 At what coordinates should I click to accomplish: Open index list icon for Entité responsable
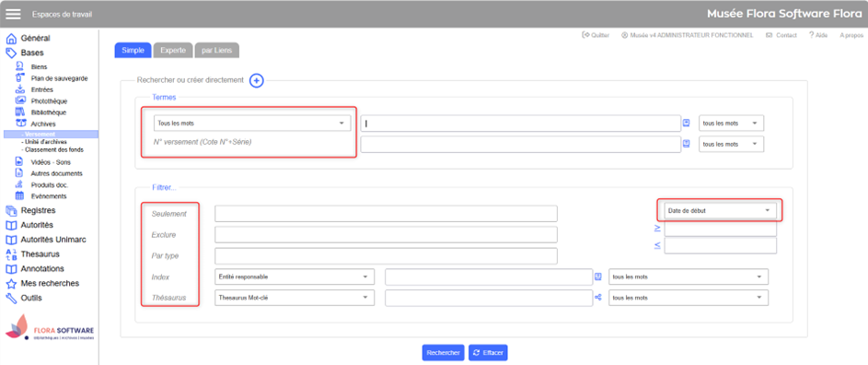coord(598,277)
